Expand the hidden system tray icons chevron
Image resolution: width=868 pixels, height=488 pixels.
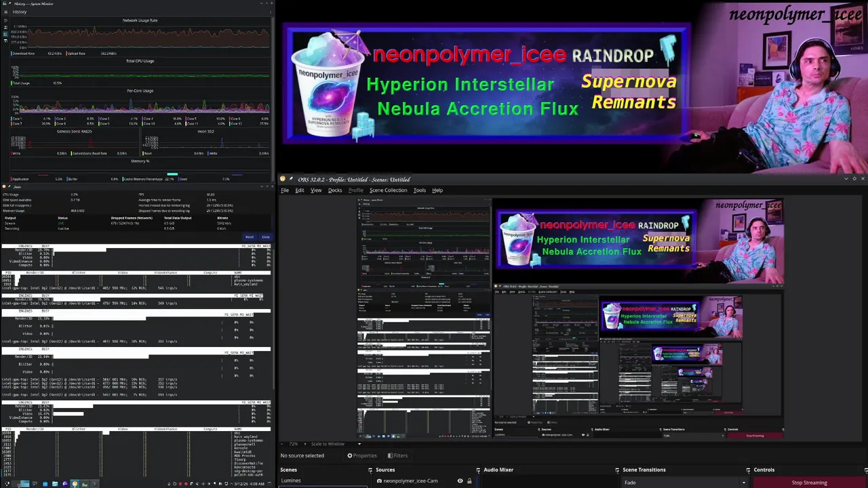[231, 484]
